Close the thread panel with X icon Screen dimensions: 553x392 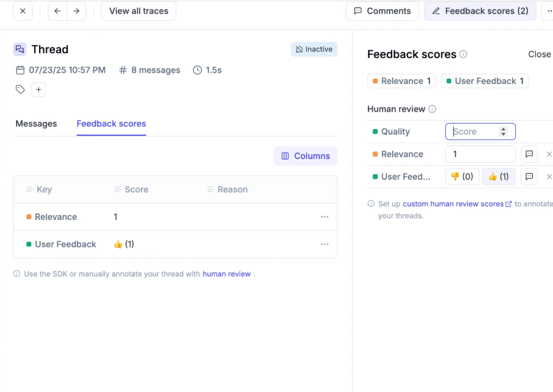tap(22, 11)
